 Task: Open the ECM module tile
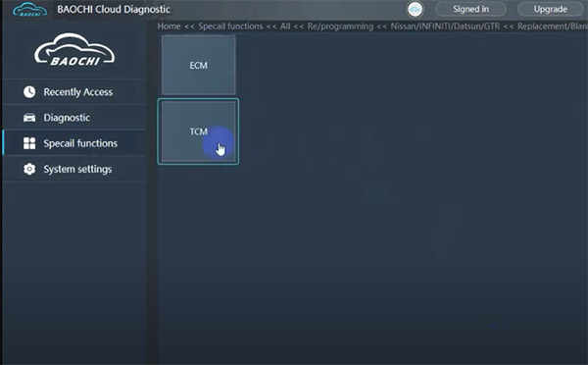pos(198,65)
